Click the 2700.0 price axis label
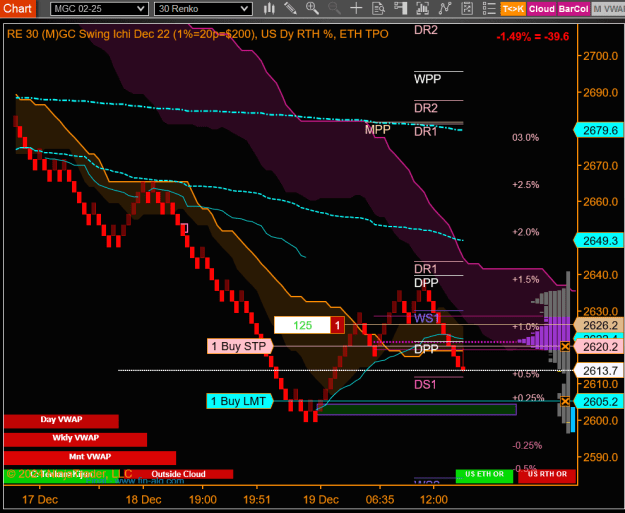Image resolution: width=625 pixels, height=513 pixels. 601,56
